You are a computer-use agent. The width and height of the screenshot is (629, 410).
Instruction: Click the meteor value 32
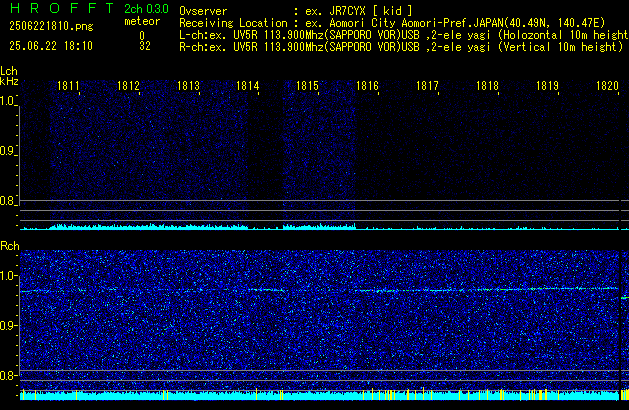click(145, 46)
